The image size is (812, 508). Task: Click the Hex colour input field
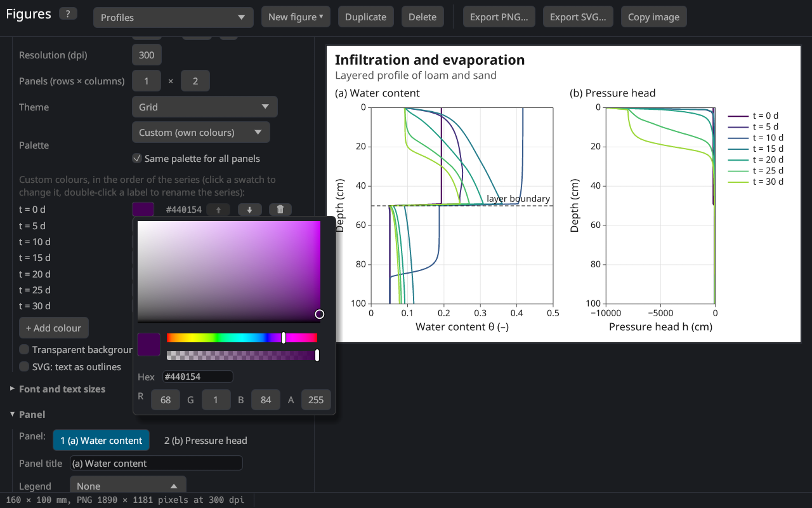pyautogui.click(x=198, y=377)
